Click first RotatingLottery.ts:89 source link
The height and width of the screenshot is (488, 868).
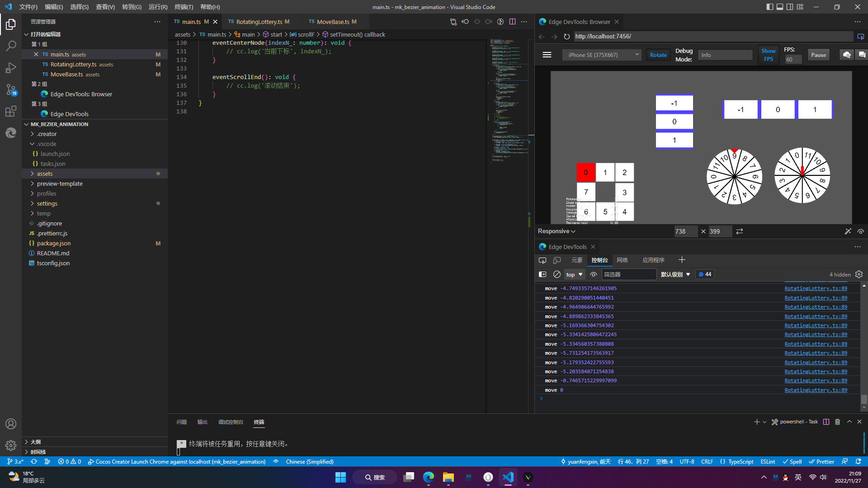[x=816, y=288]
